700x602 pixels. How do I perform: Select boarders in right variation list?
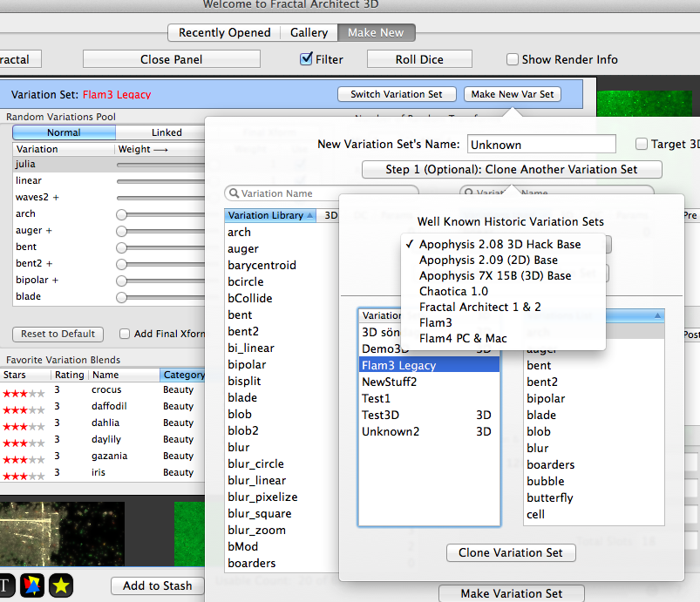point(594,464)
